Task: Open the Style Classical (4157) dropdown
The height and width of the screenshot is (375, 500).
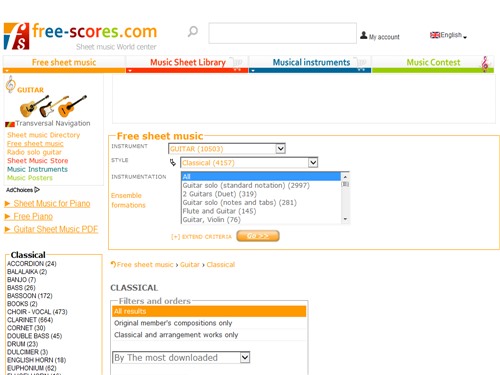Action: point(249,163)
